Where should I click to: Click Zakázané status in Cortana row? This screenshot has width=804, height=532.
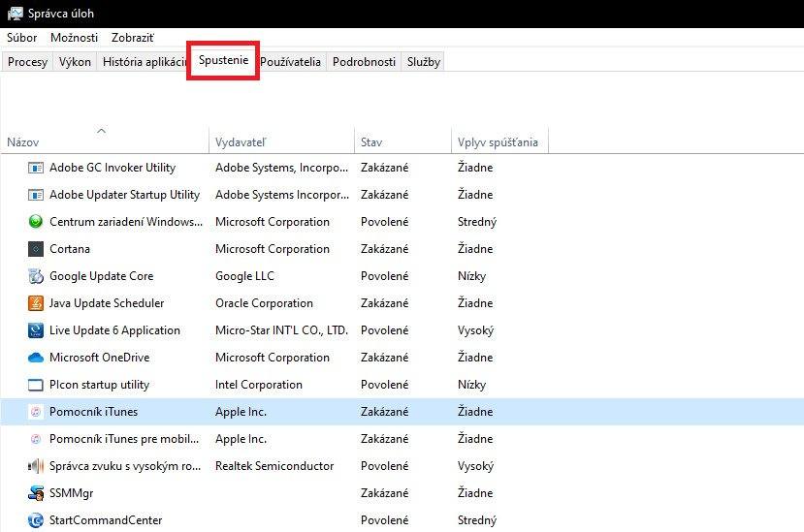click(x=385, y=249)
